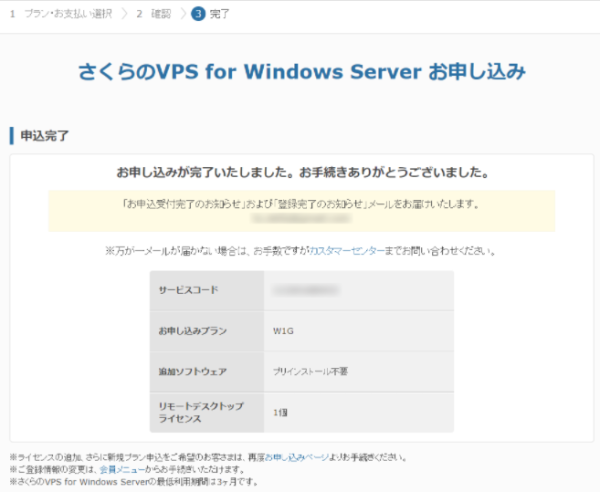Click the 追加ソフトウェア label cell
The height and width of the screenshot is (492, 600).
(x=207, y=371)
